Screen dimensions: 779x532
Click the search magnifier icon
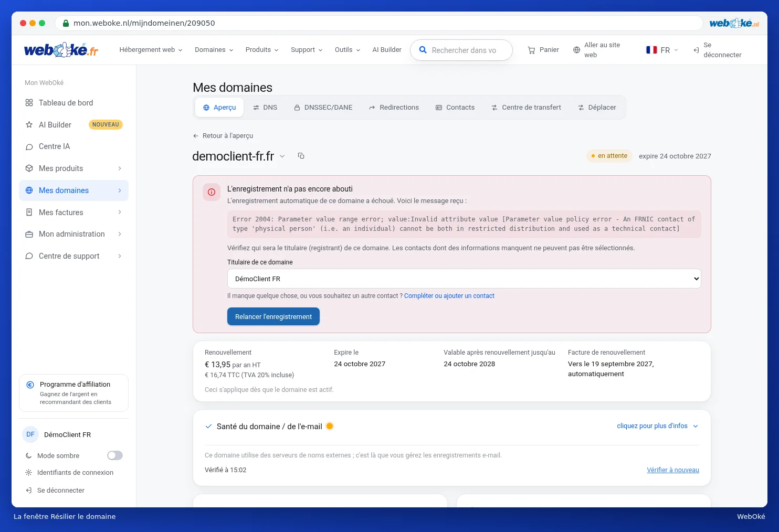(x=423, y=50)
